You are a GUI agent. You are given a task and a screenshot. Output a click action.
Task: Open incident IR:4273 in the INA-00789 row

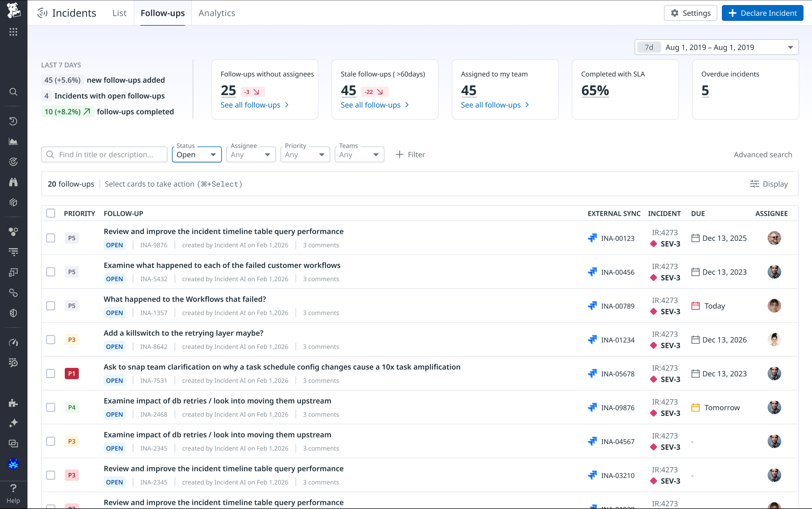(665, 300)
